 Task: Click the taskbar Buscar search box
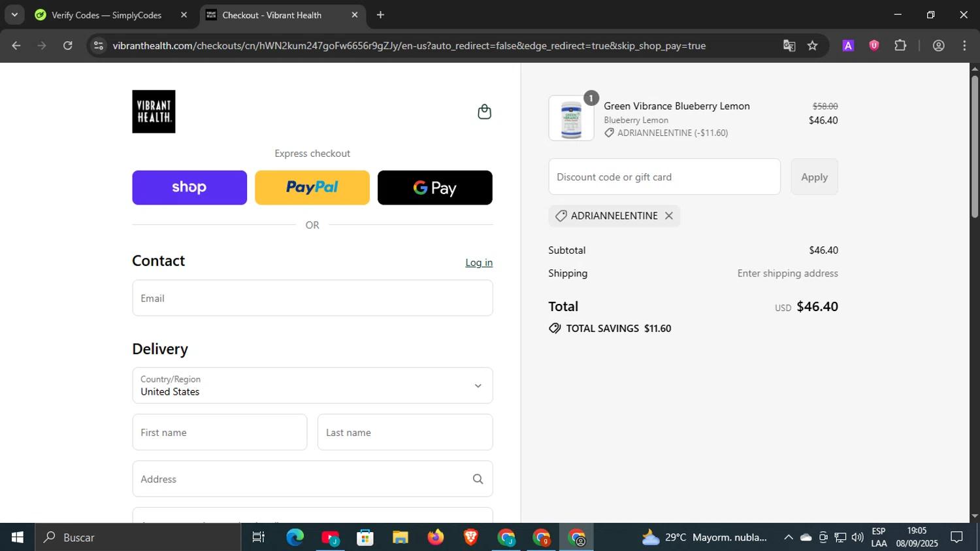click(138, 537)
